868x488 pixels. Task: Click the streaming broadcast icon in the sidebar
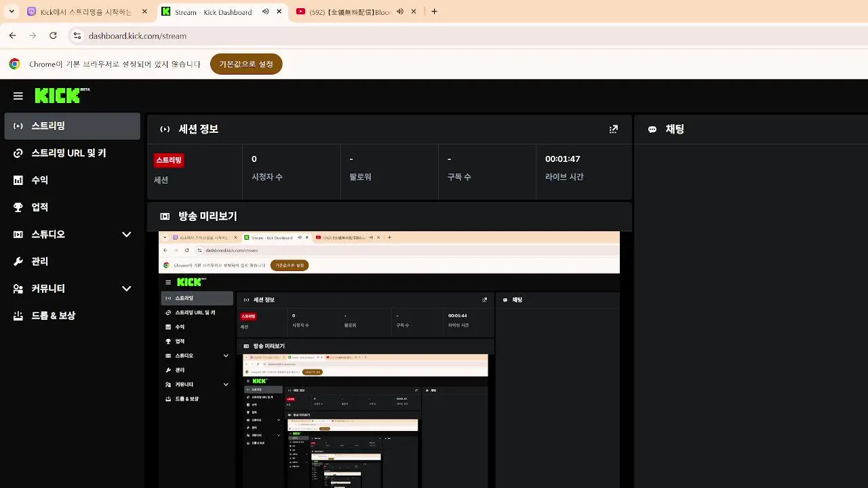[18, 126]
